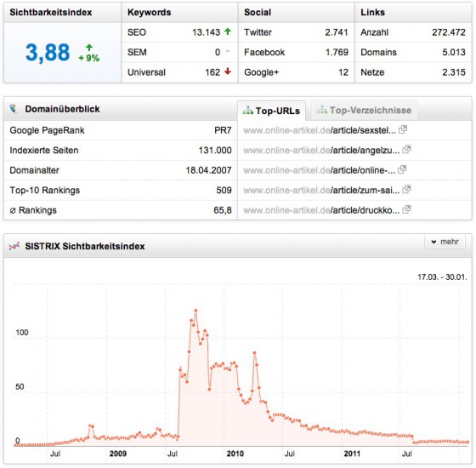Click the 2010 x-axis label

pos(235,454)
